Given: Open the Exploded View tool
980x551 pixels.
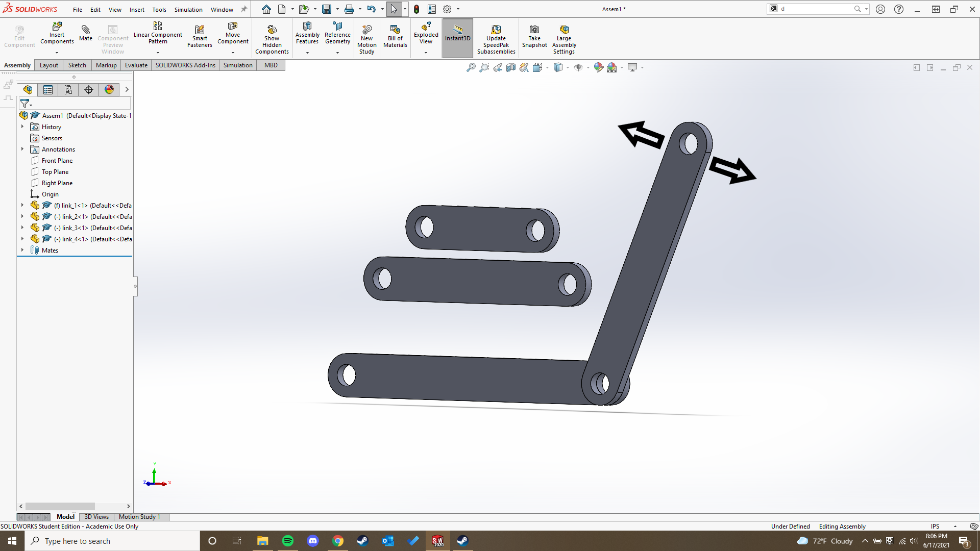Looking at the screenshot, I should coord(426,36).
